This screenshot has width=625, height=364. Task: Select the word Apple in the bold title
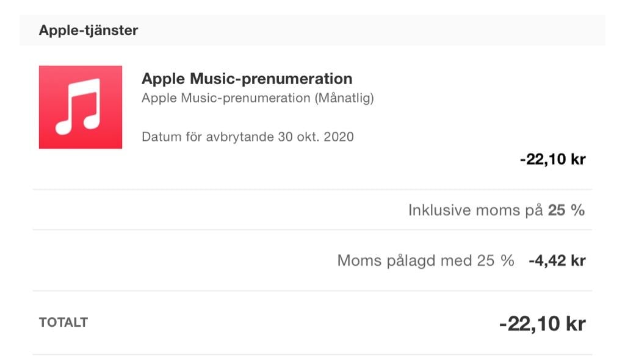click(164, 79)
